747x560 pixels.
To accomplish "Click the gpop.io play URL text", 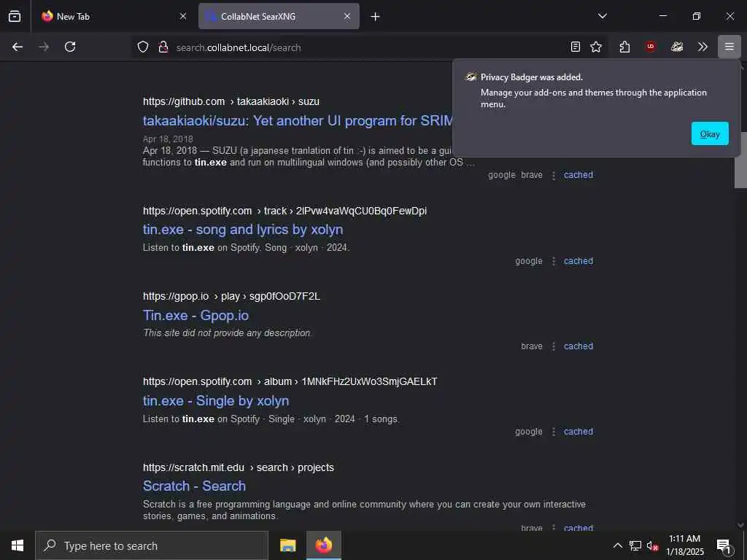I will click(x=231, y=296).
